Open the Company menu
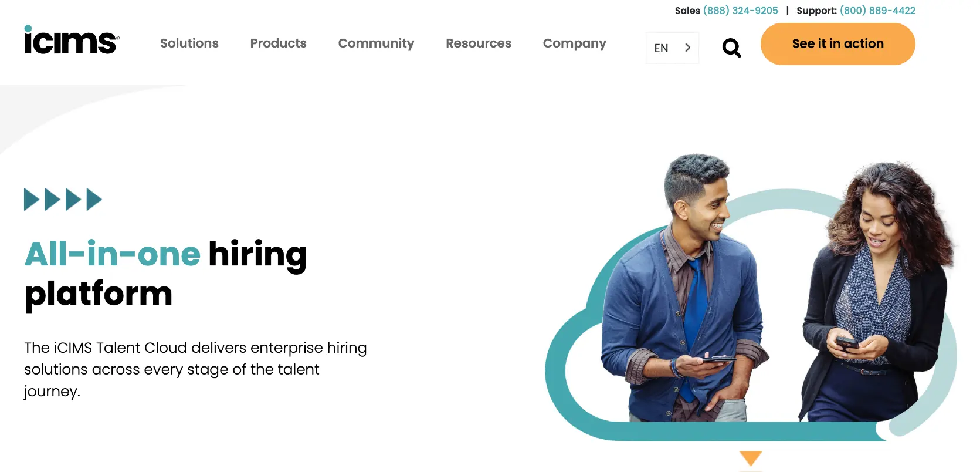The image size is (980, 472). [x=575, y=43]
